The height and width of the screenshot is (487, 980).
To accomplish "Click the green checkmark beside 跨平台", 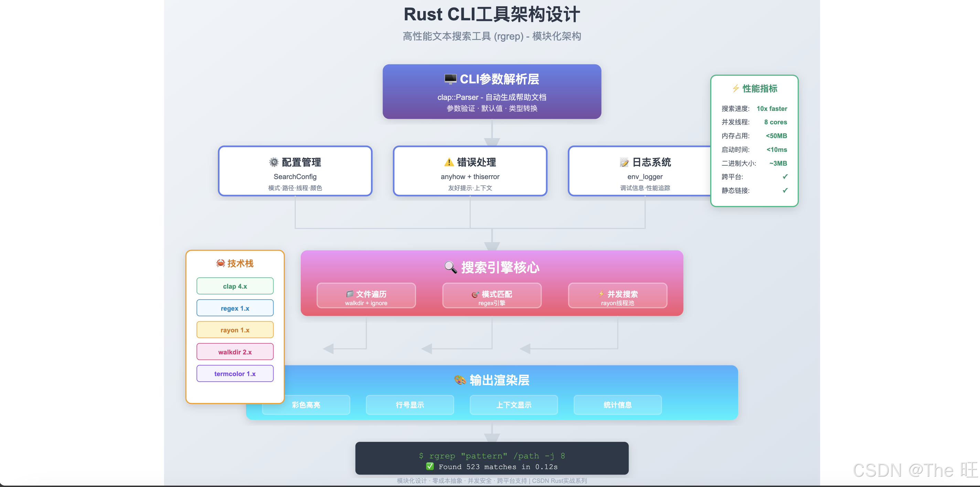I will tap(785, 177).
